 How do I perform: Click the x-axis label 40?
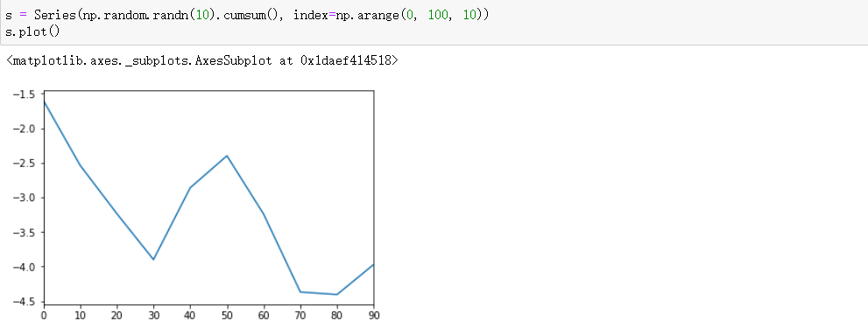click(x=190, y=316)
